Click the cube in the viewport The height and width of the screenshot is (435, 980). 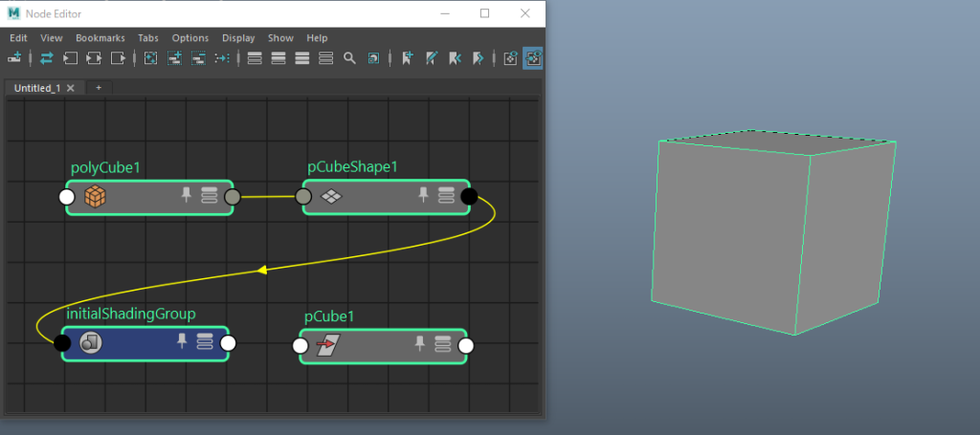click(x=772, y=234)
